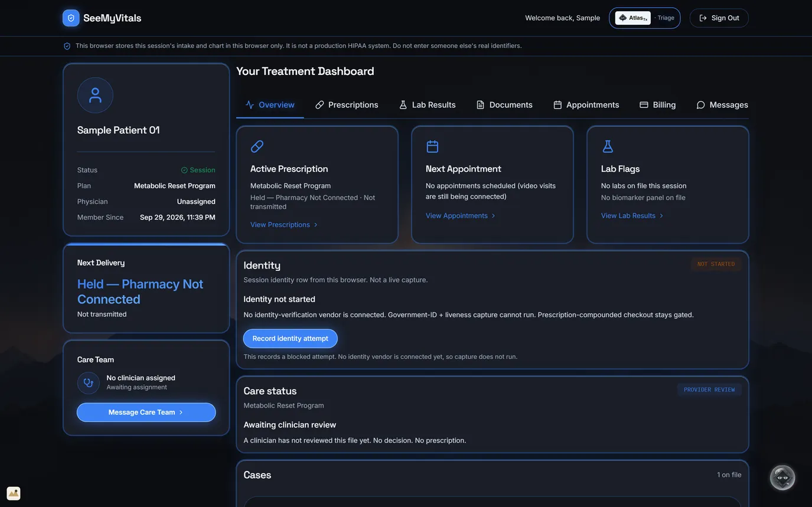Click the Awaiting clinician review heading
Image resolution: width=812 pixels, height=507 pixels.
tap(290, 425)
